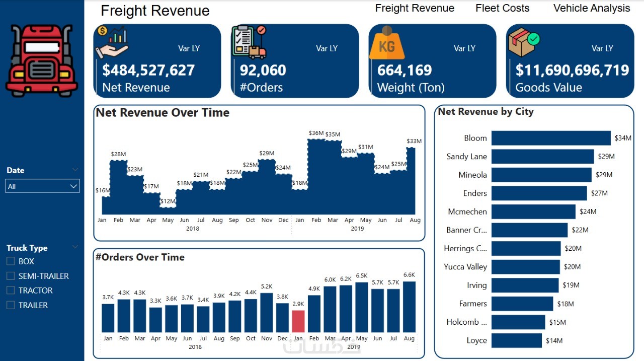Click the Irving $19M bar
644x361 pixels.
(525, 285)
